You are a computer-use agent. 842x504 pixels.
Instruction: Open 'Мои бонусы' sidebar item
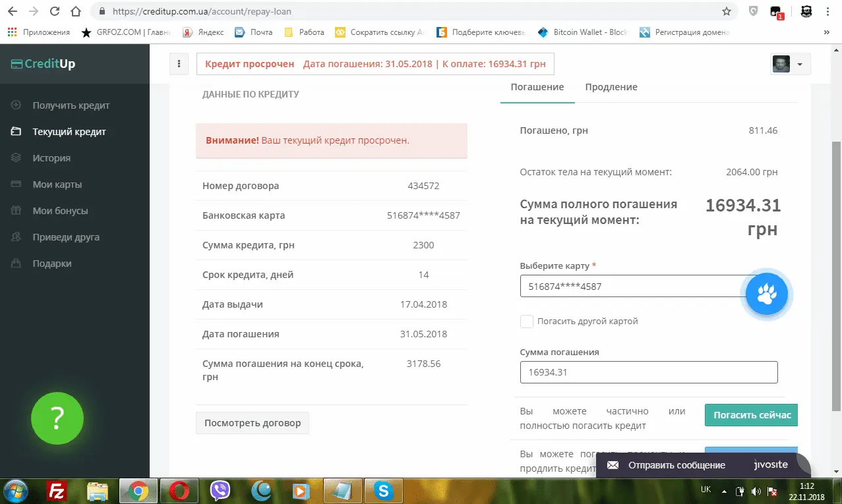(x=60, y=211)
